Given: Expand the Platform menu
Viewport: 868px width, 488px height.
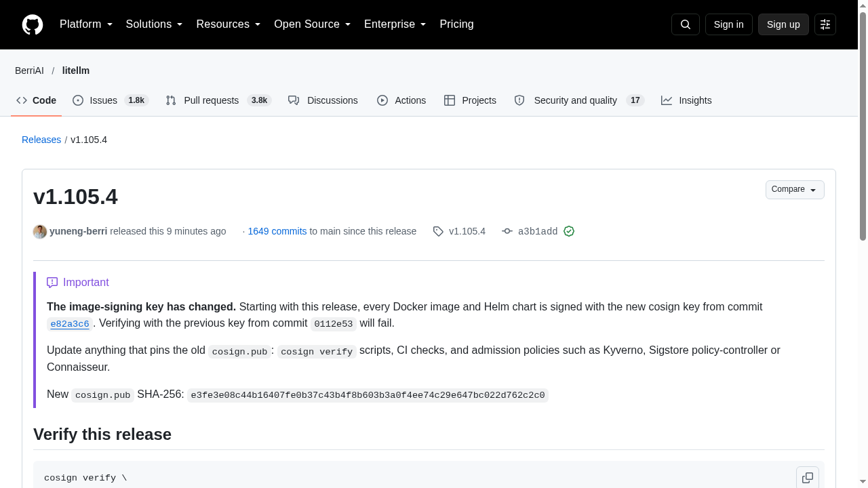Looking at the screenshot, I should [86, 24].
